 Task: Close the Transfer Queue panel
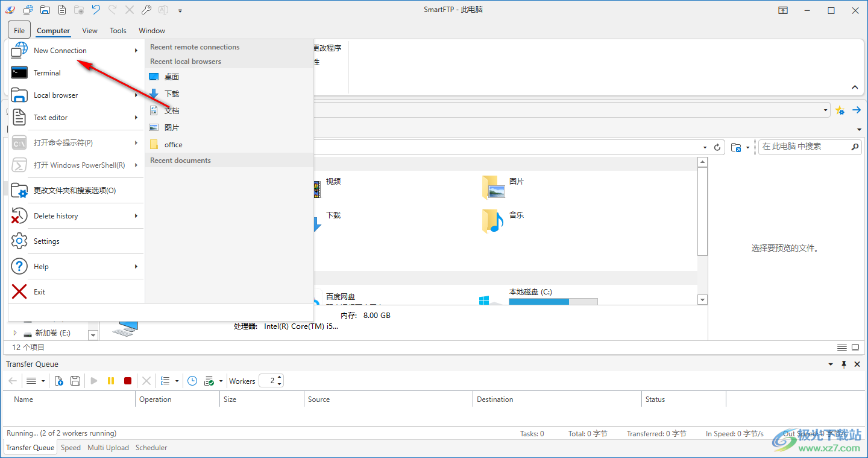[x=857, y=364]
